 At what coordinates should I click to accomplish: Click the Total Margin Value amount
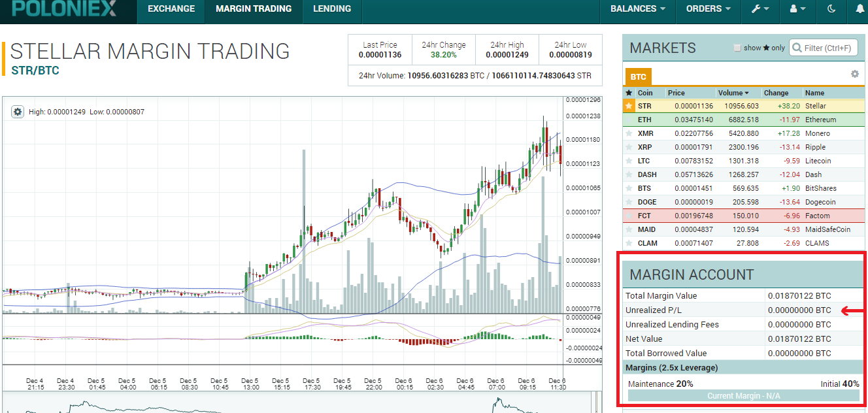(799, 295)
